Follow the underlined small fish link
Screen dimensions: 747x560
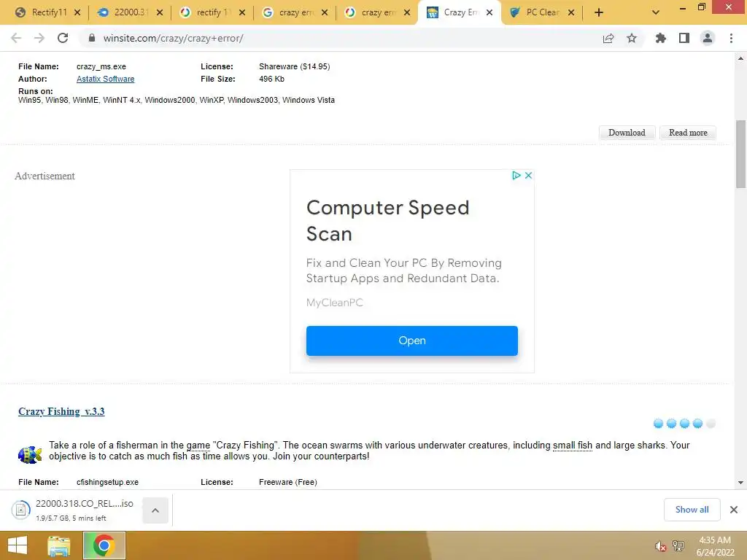click(572, 446)
